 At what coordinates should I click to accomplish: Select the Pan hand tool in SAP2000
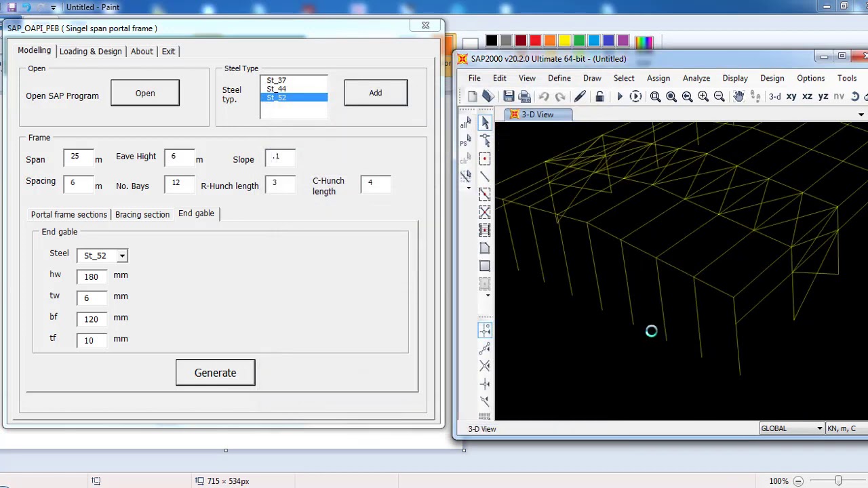coord(738,96)
